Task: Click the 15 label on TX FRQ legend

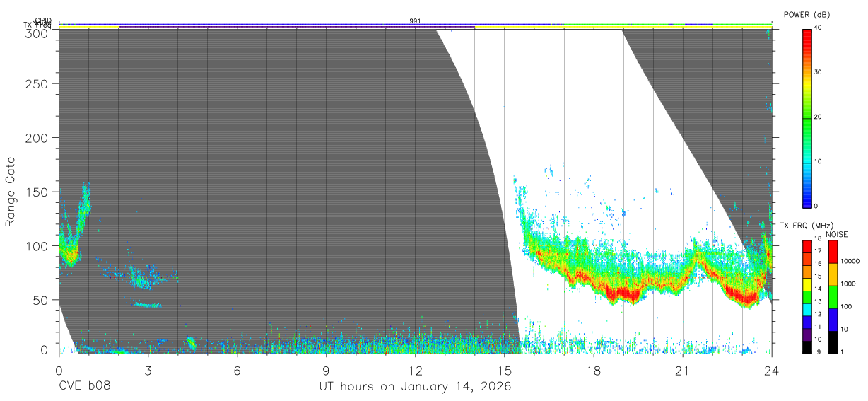Action: (819, 277)
